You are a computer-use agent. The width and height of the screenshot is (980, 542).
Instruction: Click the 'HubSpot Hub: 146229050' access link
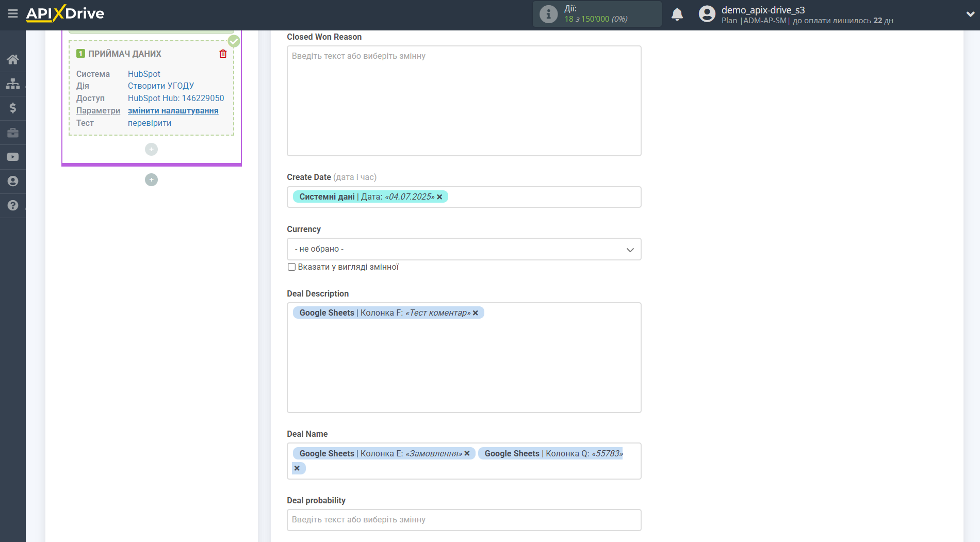click(176, 98)
